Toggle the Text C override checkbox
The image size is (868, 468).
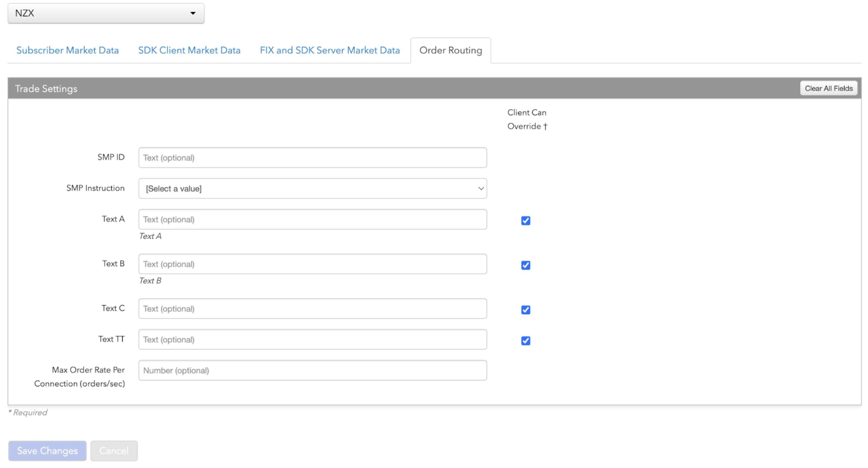pos(526,310)
